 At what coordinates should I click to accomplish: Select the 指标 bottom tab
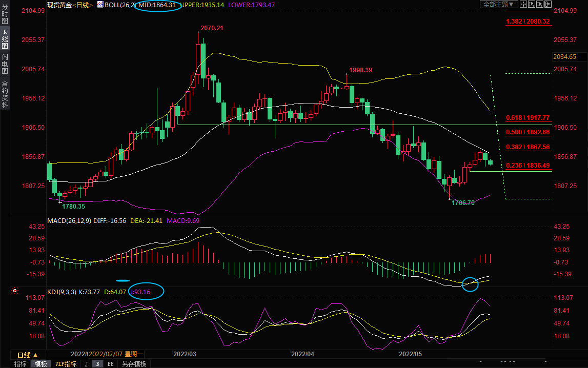21,364
